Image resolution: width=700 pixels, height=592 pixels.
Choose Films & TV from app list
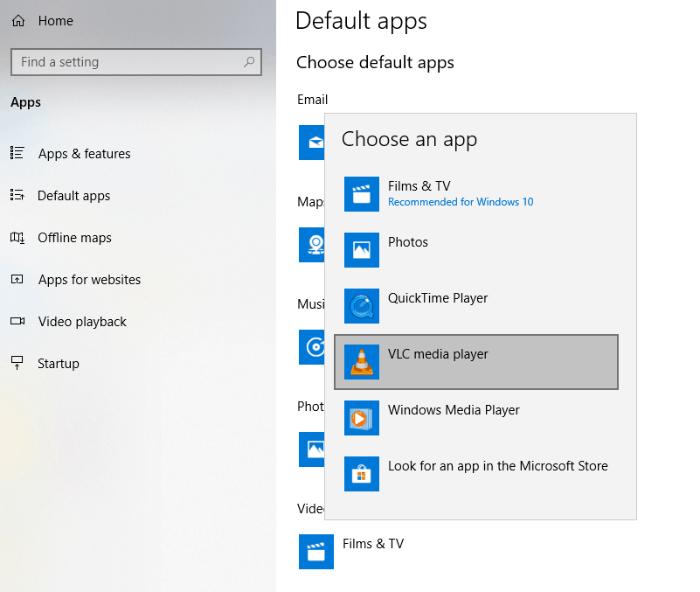coord(476,194)
